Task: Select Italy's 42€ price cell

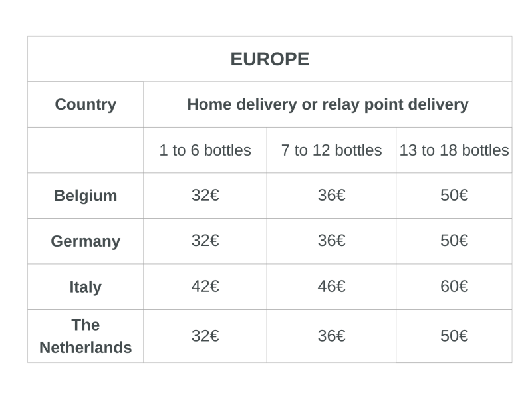Action: click(x=205, y=287)
